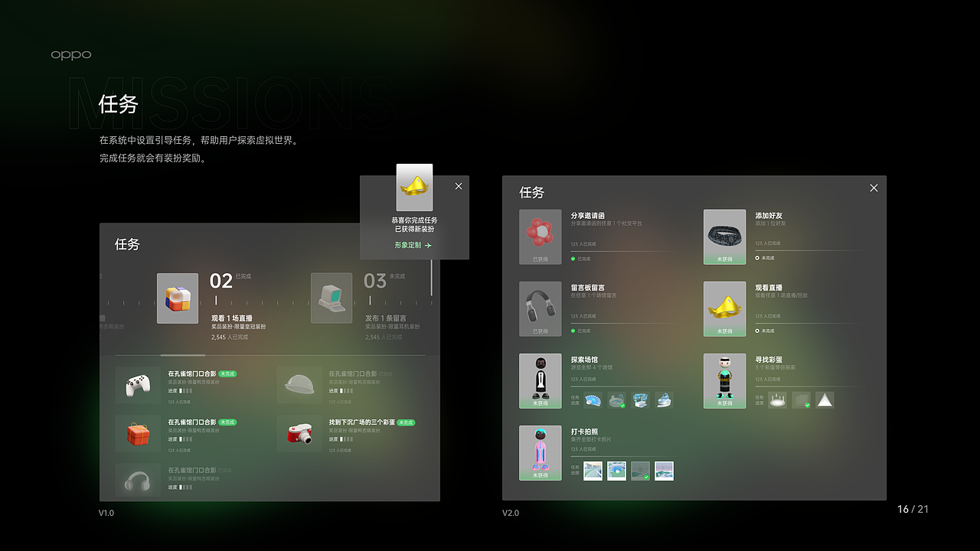Click the 添加好友 task title
This screenshot has height=551, width=980.
(769, 216)
